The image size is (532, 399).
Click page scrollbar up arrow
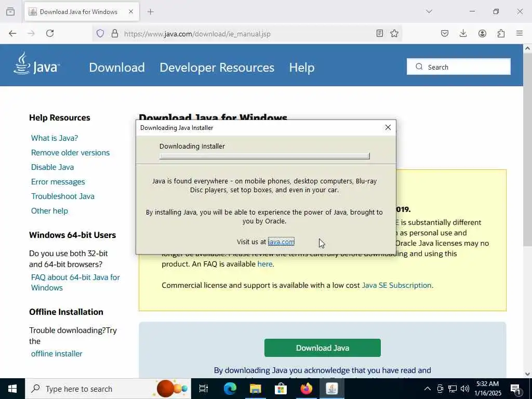click(528, 48)
